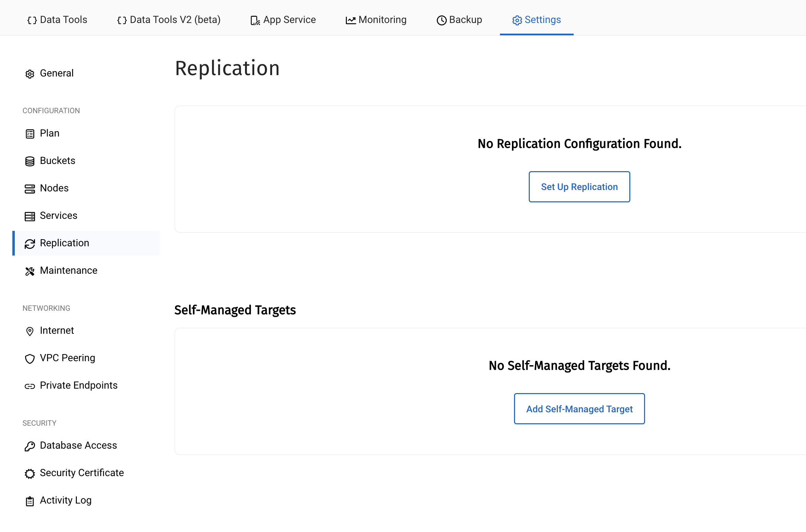Click Add Self-Managed Target button
This screenshot has height=532, width=806.
(x=579, y=409)
